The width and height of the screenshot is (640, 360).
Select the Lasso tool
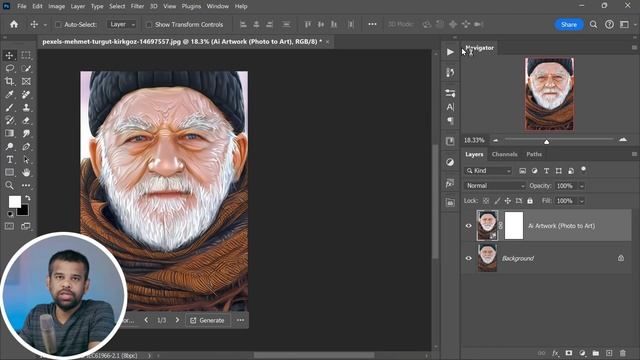9,69
